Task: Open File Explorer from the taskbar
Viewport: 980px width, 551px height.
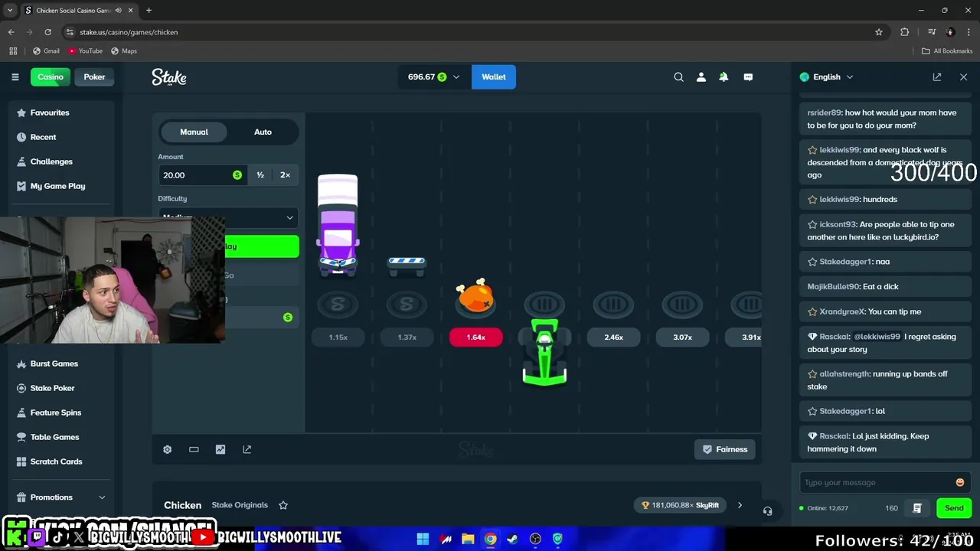Action: (x=468, y=539)
